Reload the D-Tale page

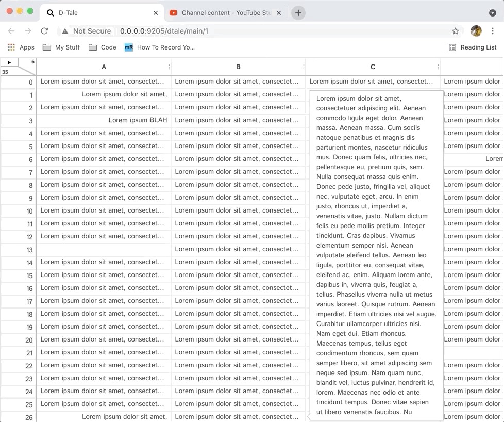tap(44, 31)
